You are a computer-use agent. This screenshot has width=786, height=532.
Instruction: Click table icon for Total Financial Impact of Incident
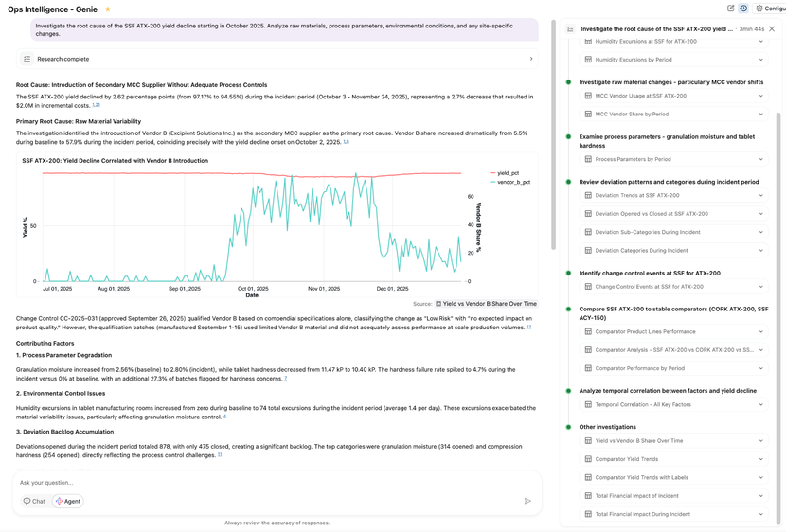(x=588, y=495)
